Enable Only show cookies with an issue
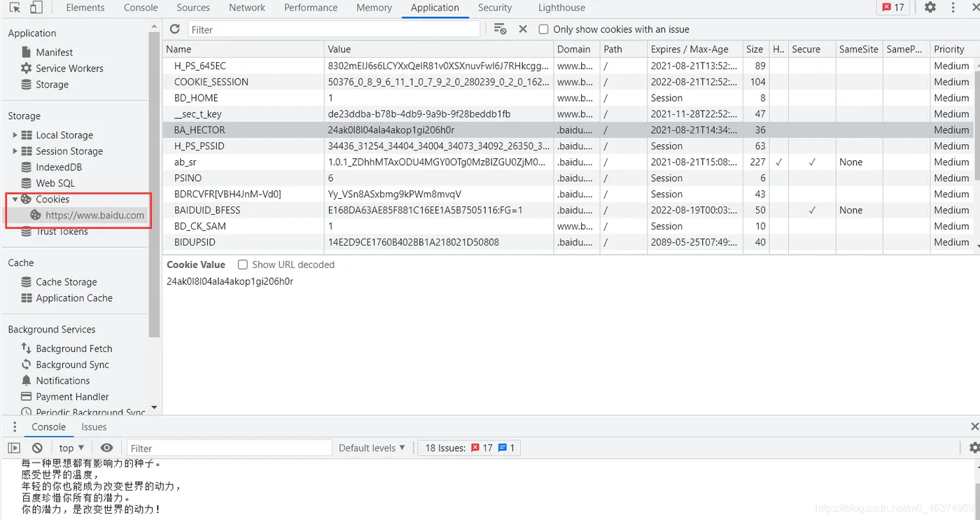Image resolution: width=980 pixels, height=520 pixels. (543, 29)
